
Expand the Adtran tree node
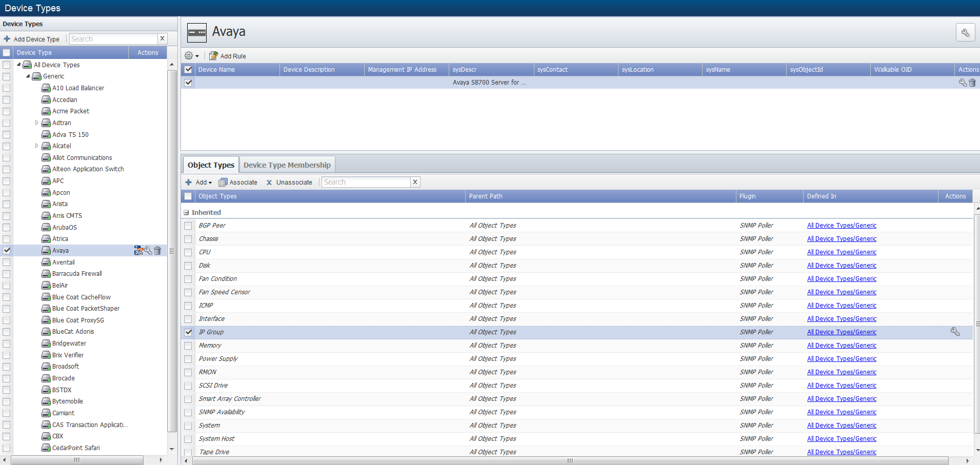[x=36, y=123]
